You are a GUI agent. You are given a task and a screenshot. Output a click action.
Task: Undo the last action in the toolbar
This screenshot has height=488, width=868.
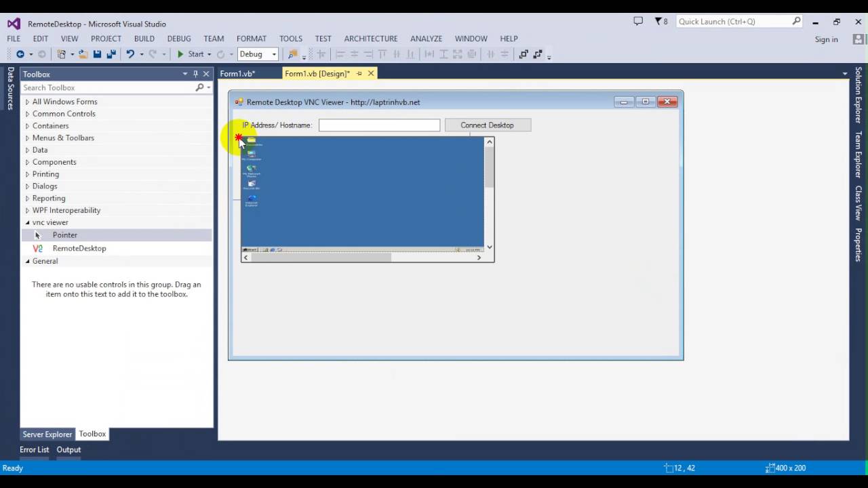click(x=130, y=54)
